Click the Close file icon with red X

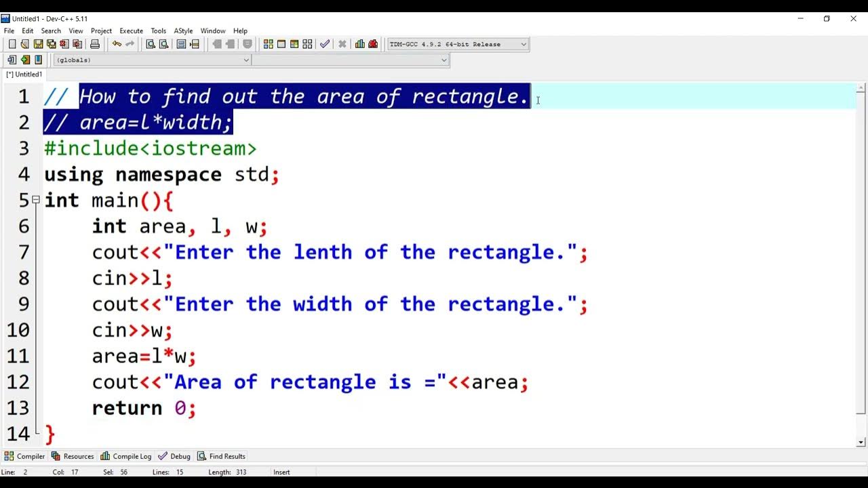click(64, 44)
